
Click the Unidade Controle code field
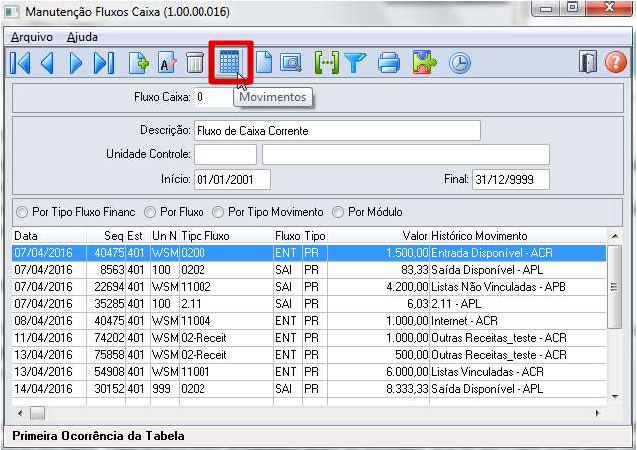tap(225, 154)
